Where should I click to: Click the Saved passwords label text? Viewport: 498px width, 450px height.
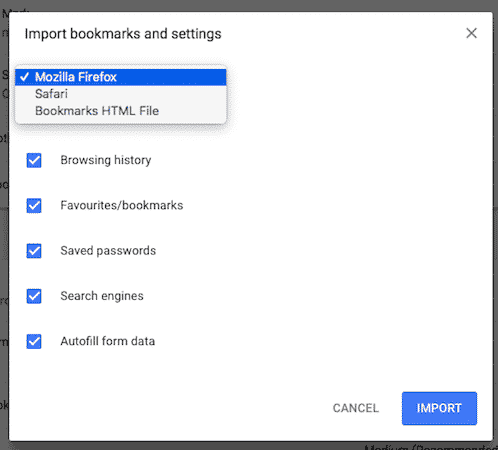(x=108, y=251)
